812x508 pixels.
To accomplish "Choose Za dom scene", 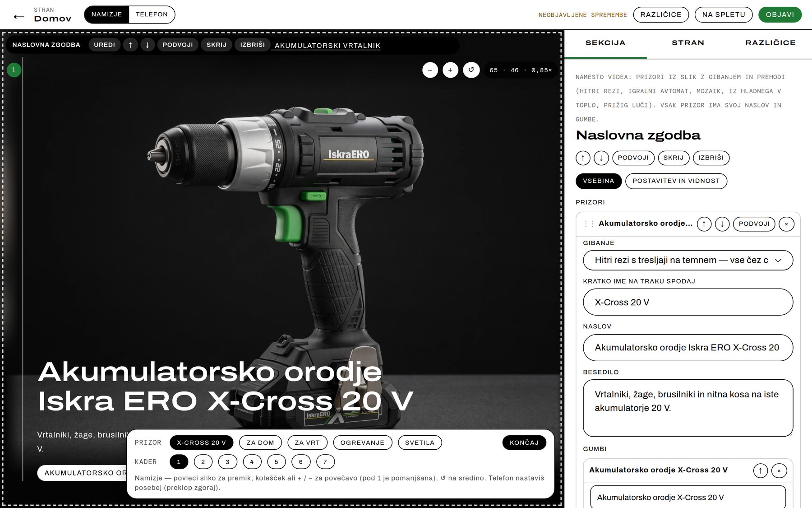I will [260, 443].
